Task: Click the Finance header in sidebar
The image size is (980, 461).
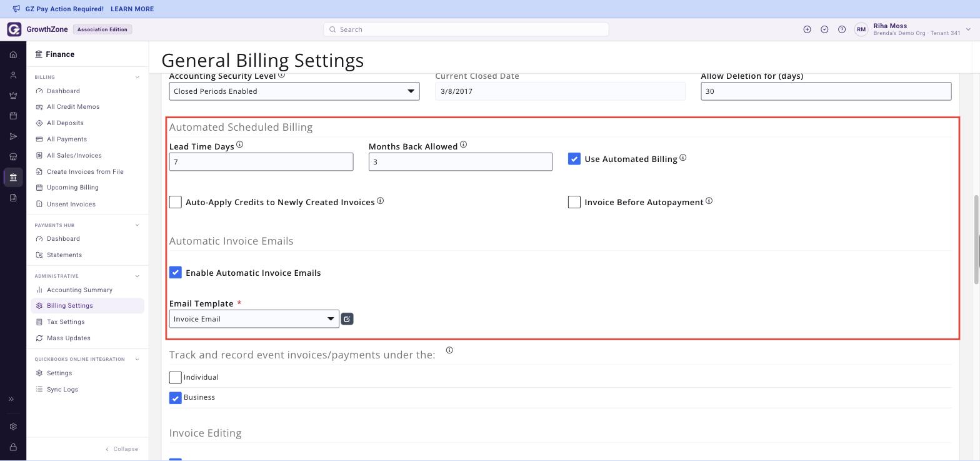Action: tap(55, 54)
